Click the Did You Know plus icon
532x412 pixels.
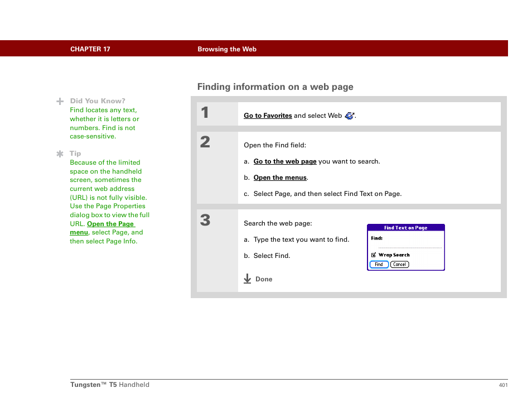(x=60, y=101)
